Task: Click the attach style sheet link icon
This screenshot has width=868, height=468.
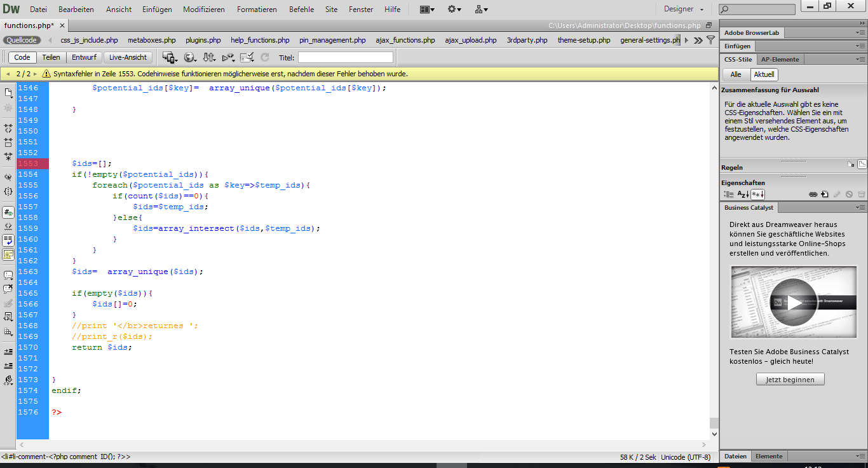Action: click(x=813, y=194)
